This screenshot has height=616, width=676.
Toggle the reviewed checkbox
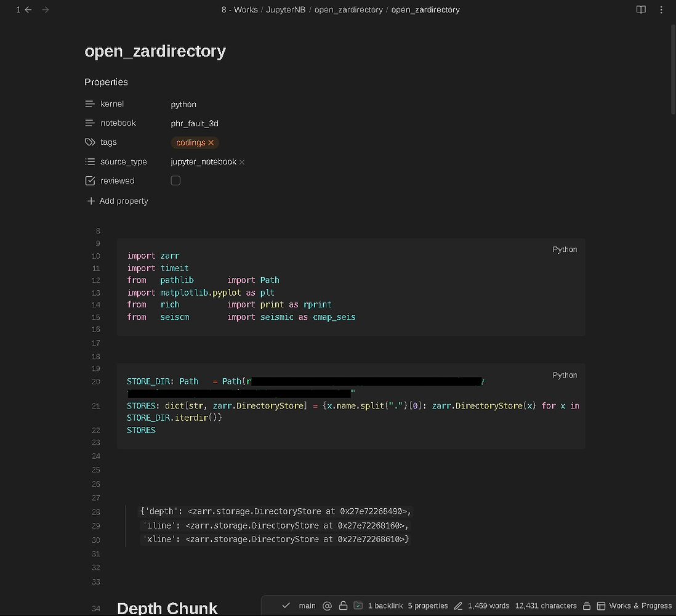coord(175,180)
